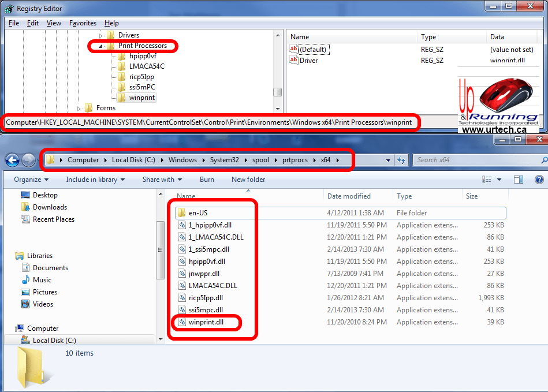
Task: Click the New folder button
Action: (248, 180)
